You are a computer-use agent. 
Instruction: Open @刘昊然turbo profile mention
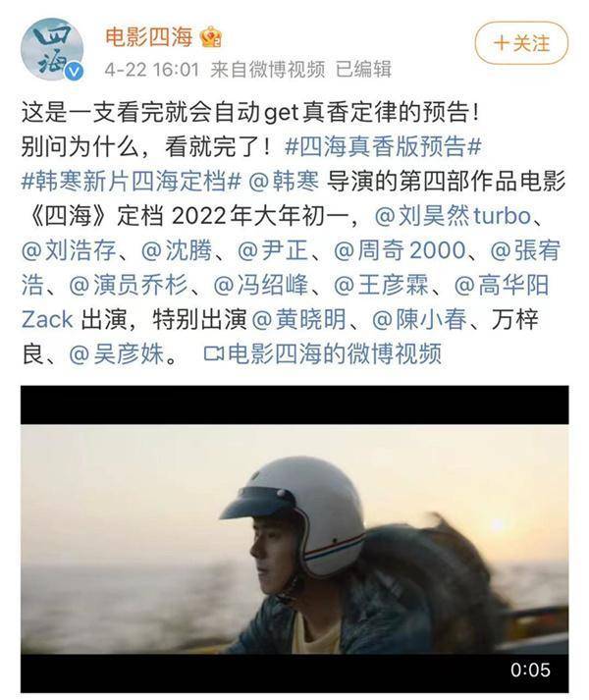(453, 217)
